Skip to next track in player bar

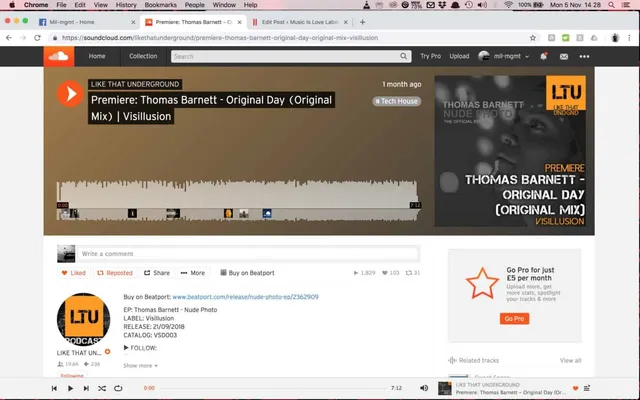[86, 388]
